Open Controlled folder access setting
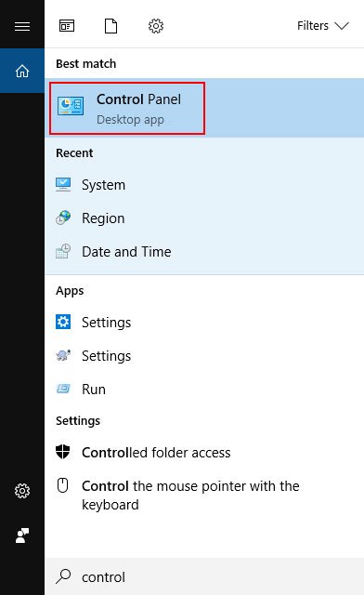This screenshot has height=595, width=364. 204,453
